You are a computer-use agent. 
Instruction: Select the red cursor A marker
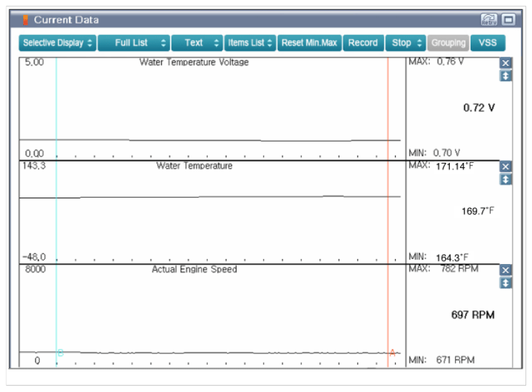click(x=392, y=353)
